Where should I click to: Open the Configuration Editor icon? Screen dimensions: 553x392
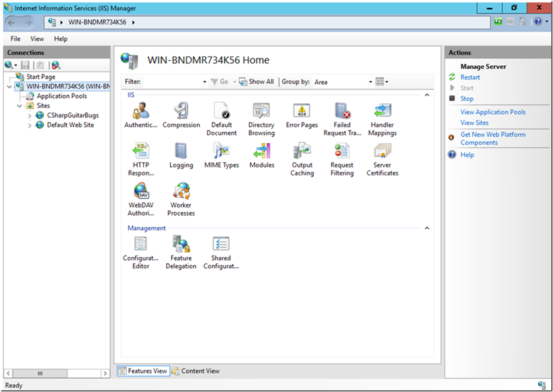tap(141, 252)
